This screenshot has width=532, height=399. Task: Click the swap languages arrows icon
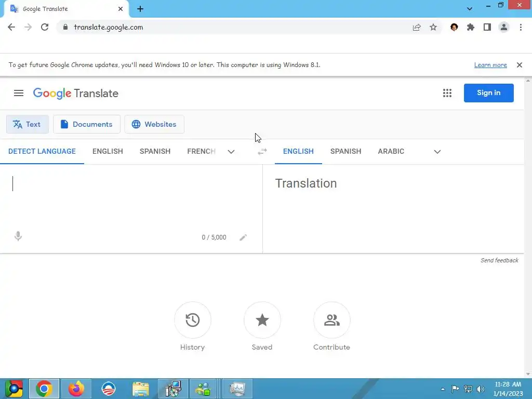pyautogui.click(x=262, y=152)
